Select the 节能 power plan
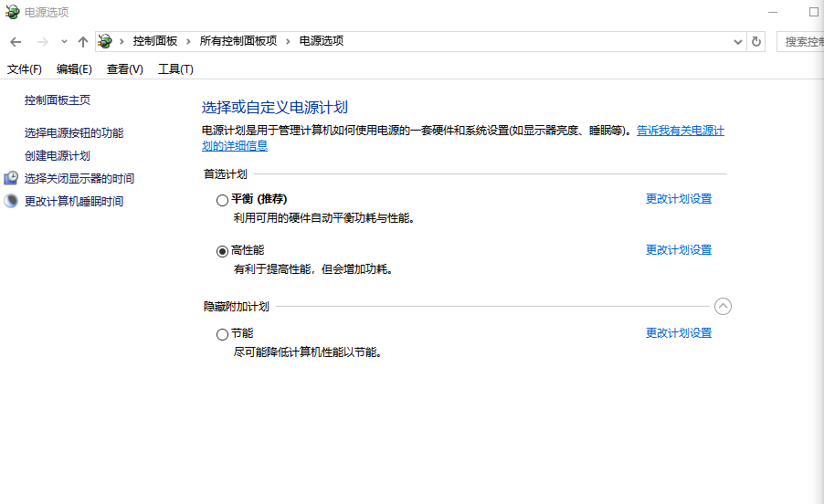 pos(222,334)
